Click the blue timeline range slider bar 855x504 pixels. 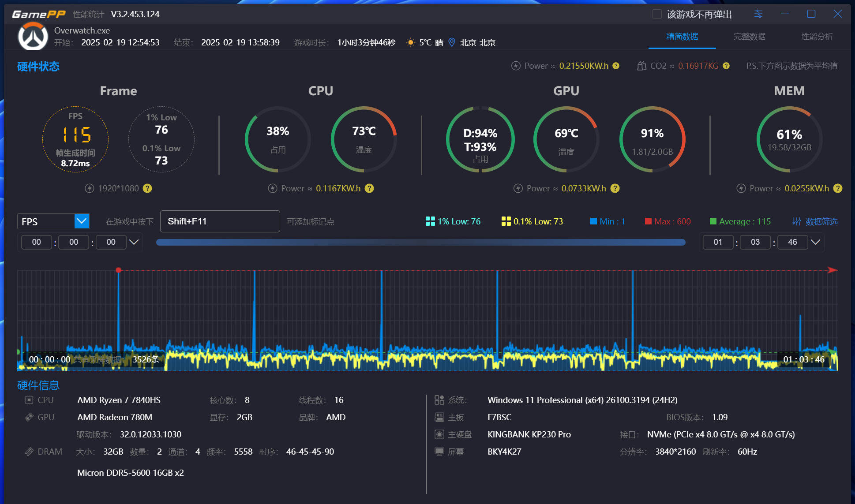pyautogui.click(x=420, y=242)
